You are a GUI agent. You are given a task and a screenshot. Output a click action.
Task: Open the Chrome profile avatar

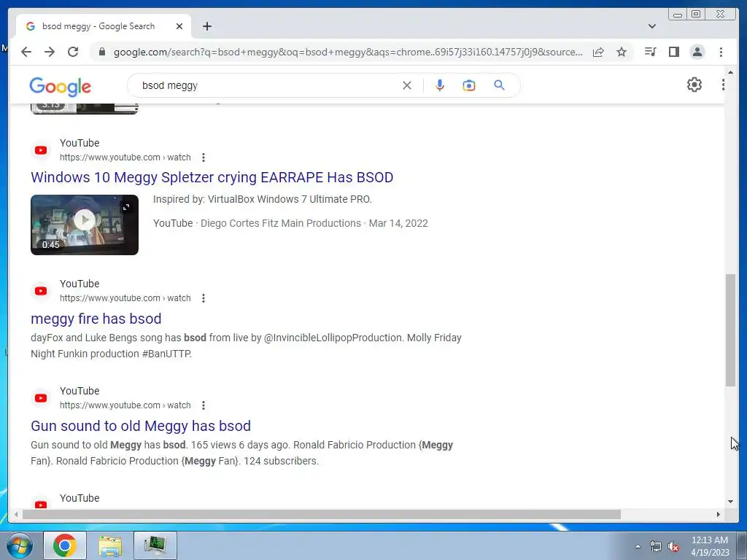click(697, 52)
